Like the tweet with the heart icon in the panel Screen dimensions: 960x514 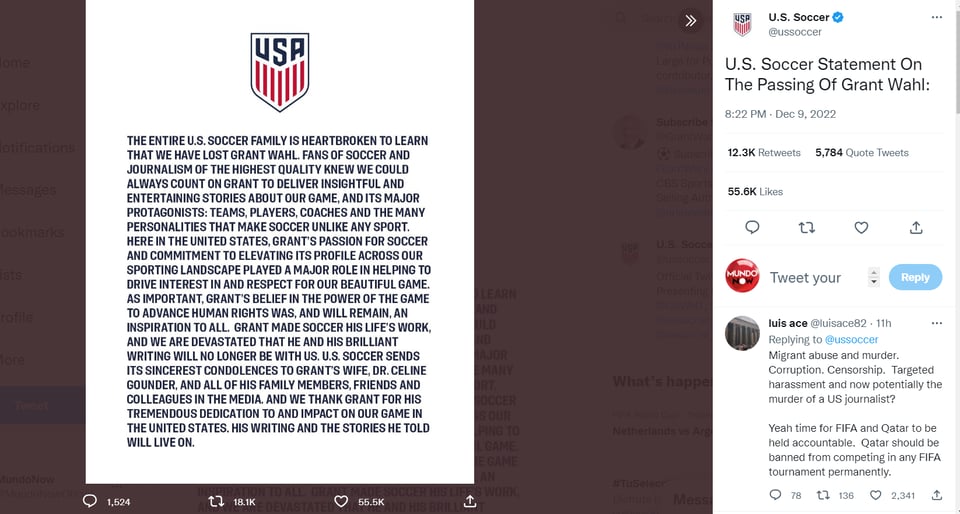coord(861,228)
